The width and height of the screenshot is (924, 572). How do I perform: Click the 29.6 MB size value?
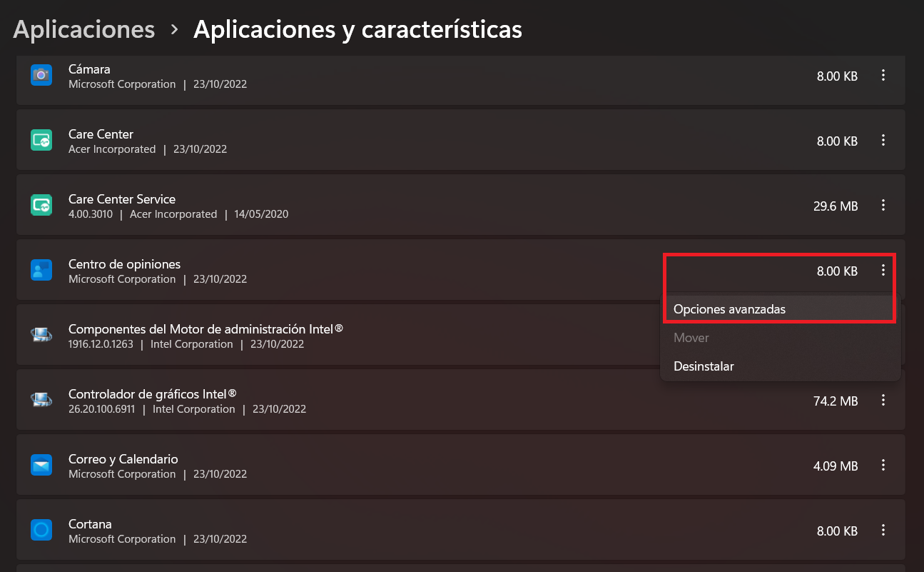(836, 206)
